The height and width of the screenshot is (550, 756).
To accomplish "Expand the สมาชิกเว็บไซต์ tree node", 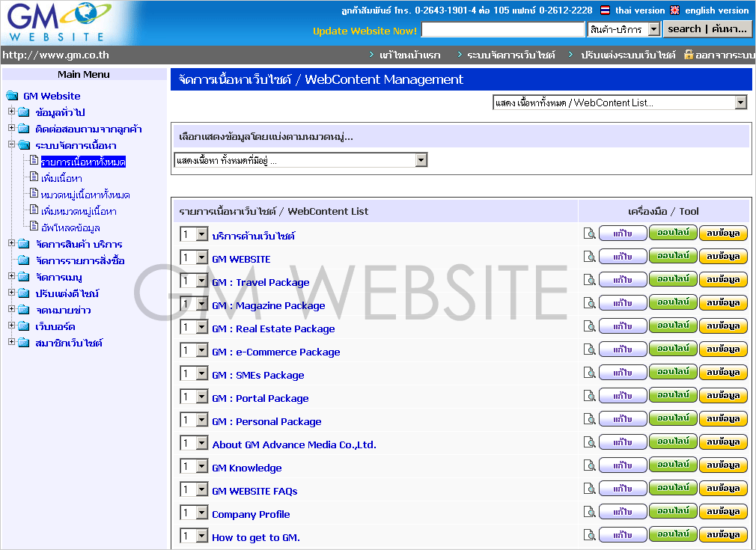I will point(11,342).
